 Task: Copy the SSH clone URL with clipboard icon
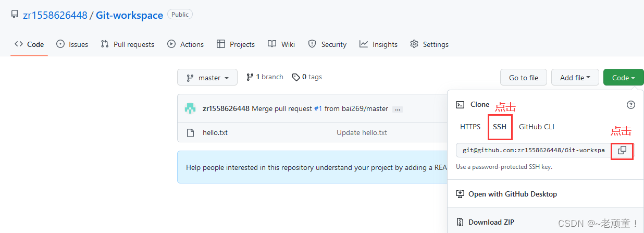(x=622, y=150)
